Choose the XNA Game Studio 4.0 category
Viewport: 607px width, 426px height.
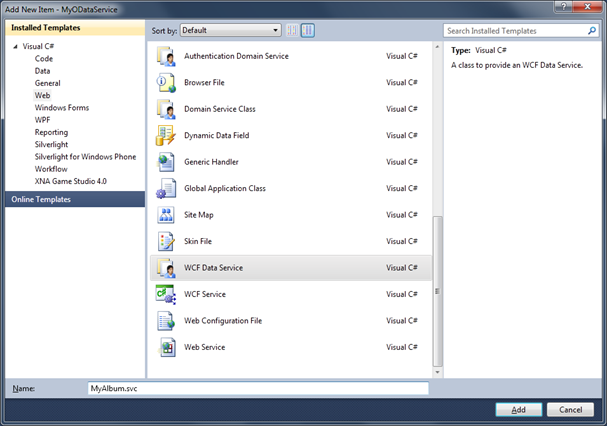(x=71, y=181)
